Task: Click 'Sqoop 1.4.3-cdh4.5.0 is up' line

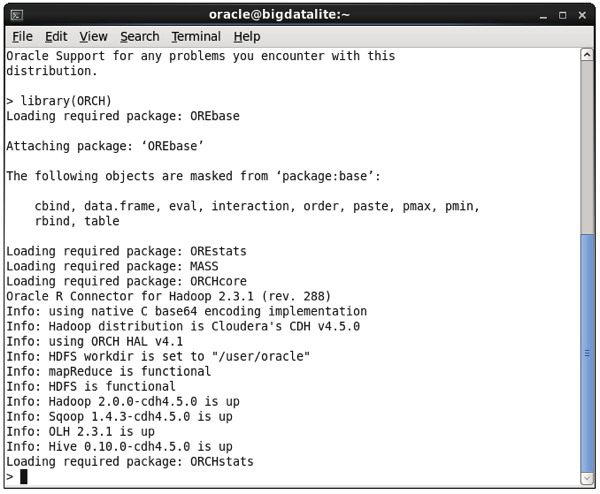Action: click(119, 416)
